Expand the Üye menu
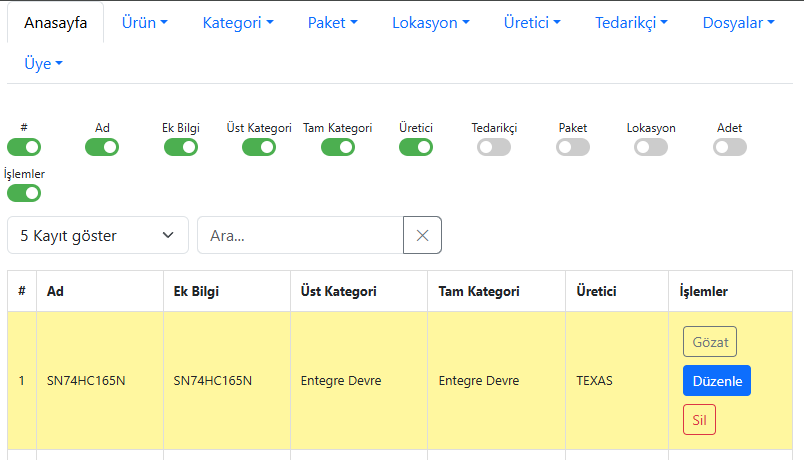Viewport: 804px width, 460px height. pyautogui.click(x=43, y=63)
